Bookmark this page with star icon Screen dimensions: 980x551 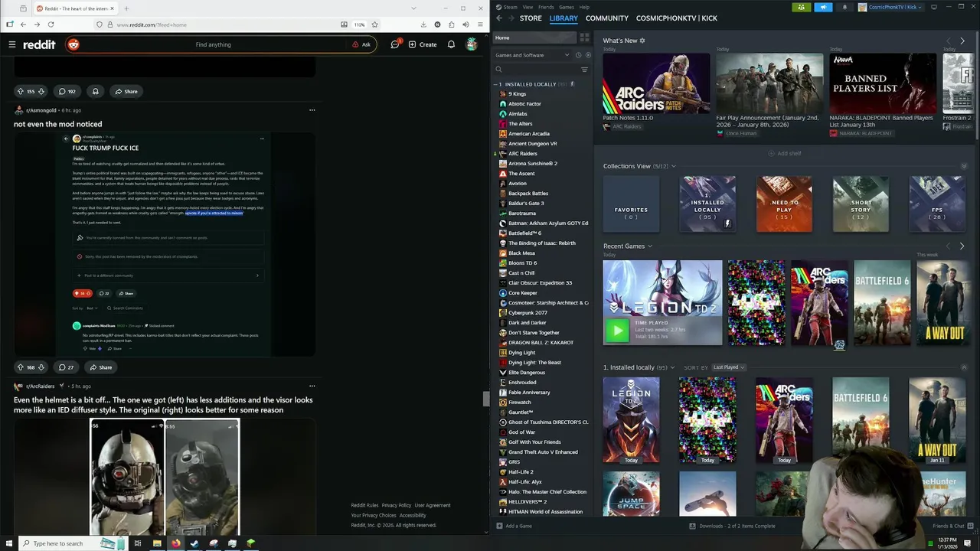(x=374, y=24)
